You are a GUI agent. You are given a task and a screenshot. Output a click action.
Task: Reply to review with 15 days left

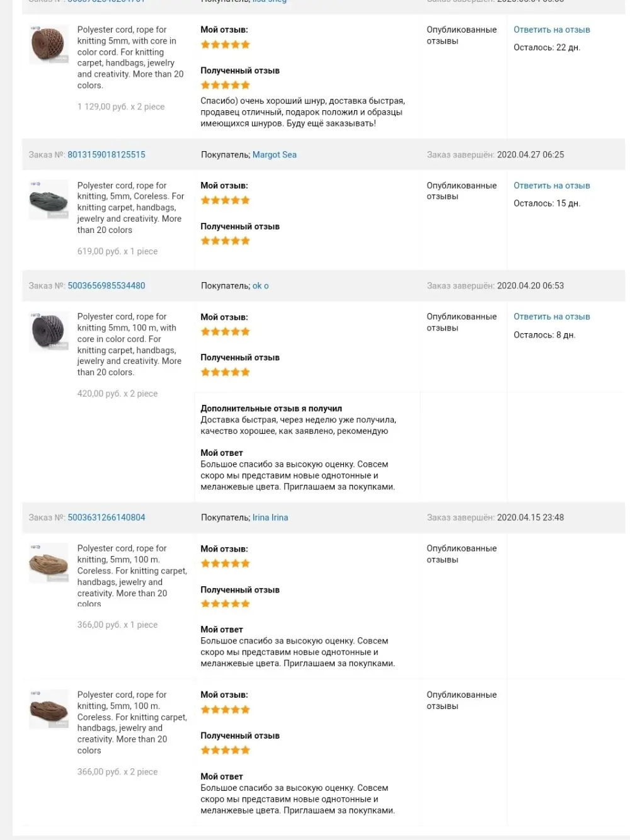point(552,185)
